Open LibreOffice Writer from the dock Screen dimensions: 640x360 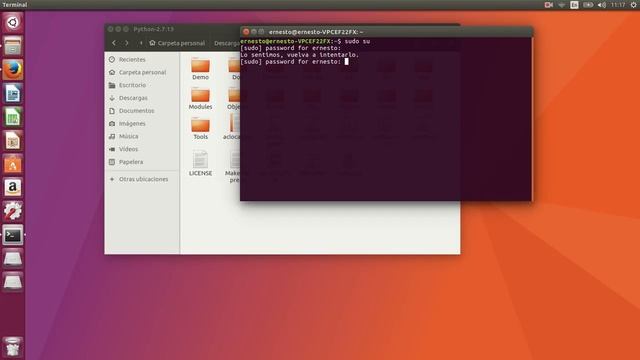click(x=13, y=93)
